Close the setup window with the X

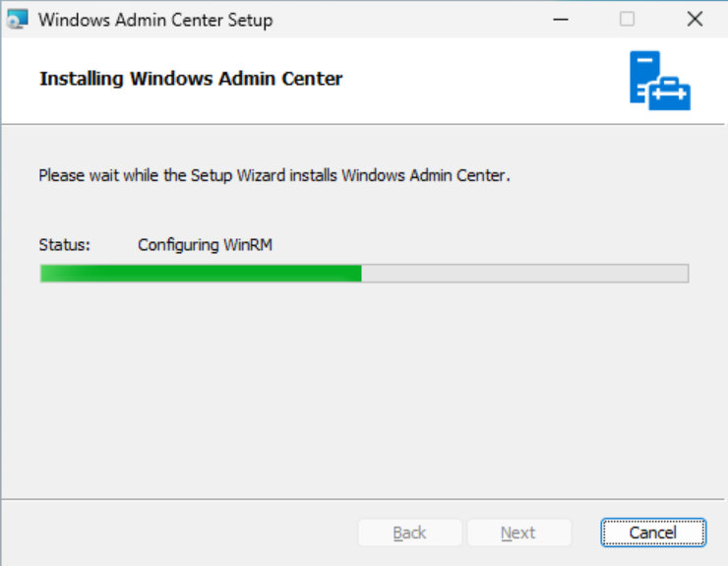point(695,19)
